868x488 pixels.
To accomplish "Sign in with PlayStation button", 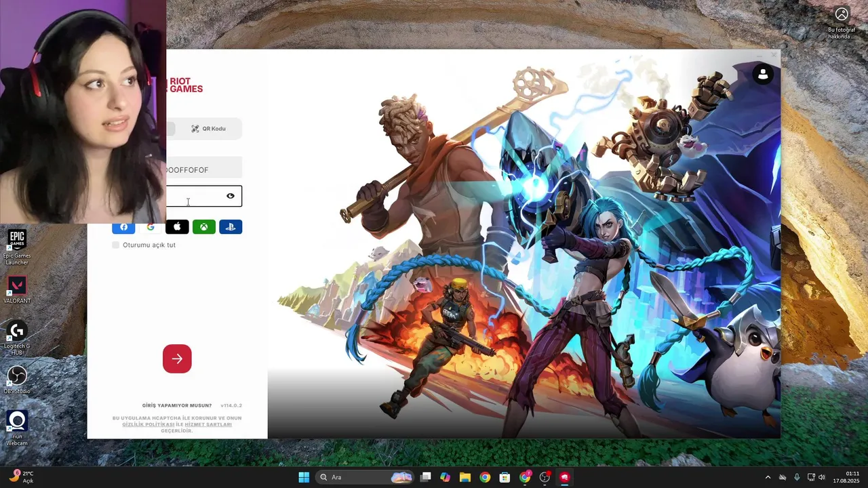I will (x=231, y=227).
